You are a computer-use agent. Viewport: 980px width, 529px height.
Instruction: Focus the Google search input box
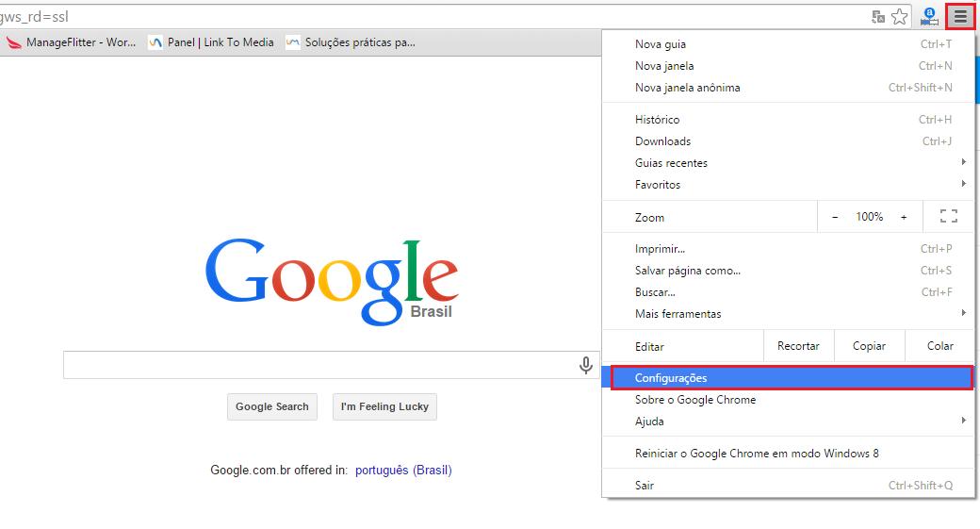tap(320, 365)
